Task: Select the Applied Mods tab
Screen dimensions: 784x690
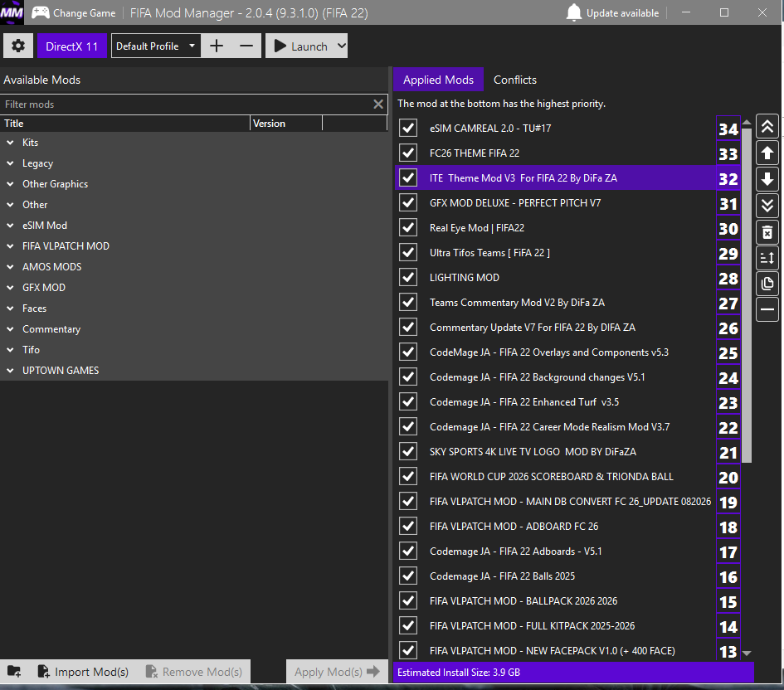Action: point(439,80)
